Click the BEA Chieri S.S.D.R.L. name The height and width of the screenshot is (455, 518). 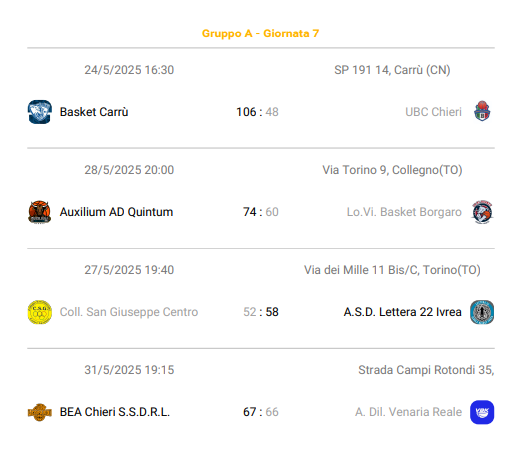[115, 412]
